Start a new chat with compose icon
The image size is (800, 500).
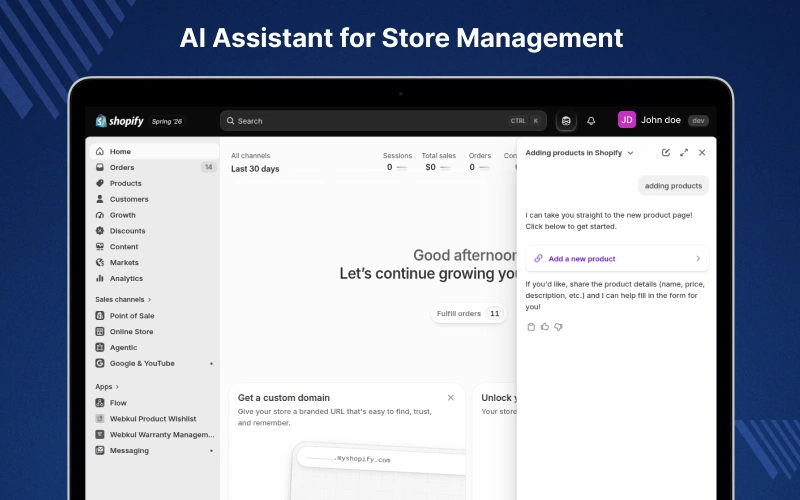click(665, 153)
